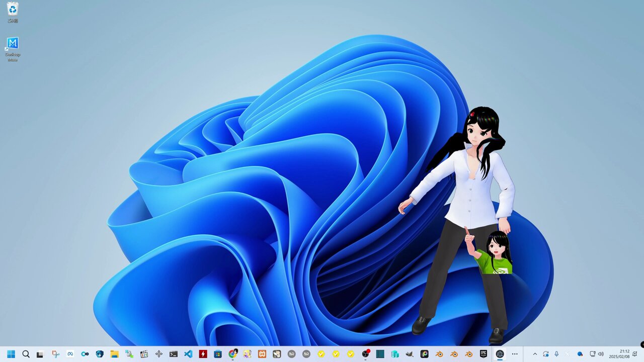The height and width of the screenshot is (362, 644).
Task: Open Task View from taskbar
Action: point(40,354)
